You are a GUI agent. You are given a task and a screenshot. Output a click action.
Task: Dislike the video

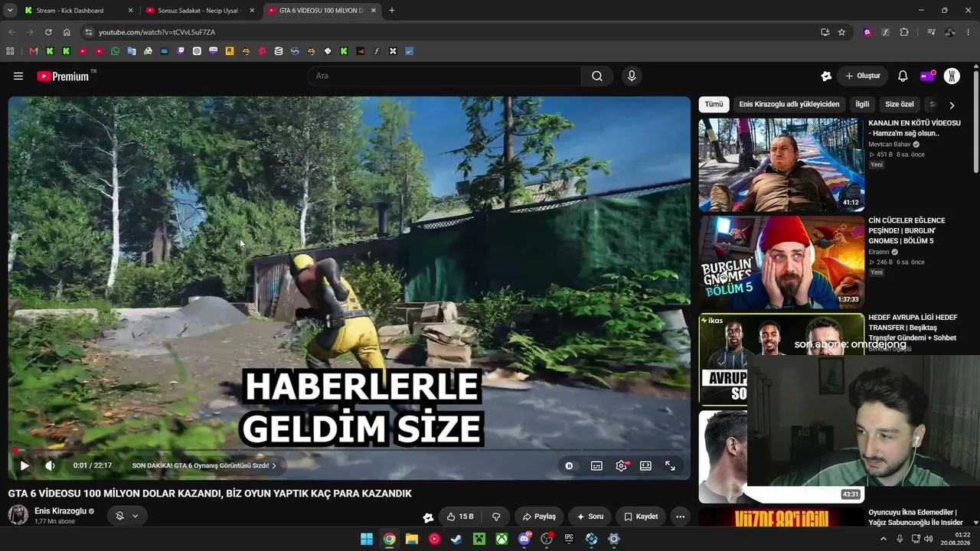[x=496, y=517]
